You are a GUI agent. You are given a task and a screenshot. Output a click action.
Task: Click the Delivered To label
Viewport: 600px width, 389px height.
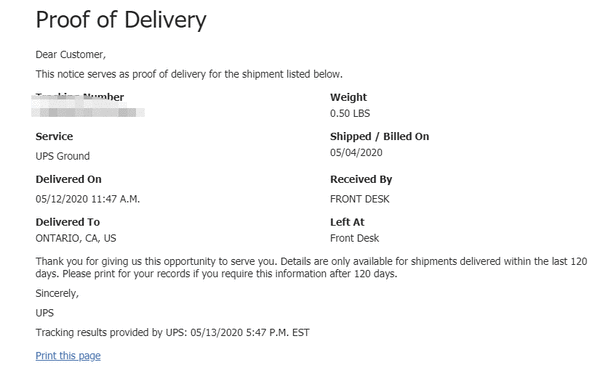coord(68,222)
